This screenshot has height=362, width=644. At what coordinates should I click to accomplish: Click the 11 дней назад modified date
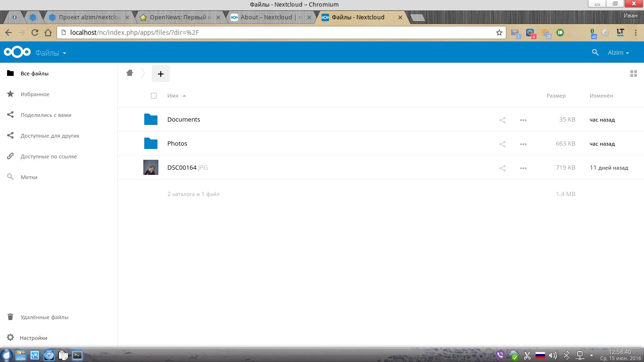pos(609,168)
